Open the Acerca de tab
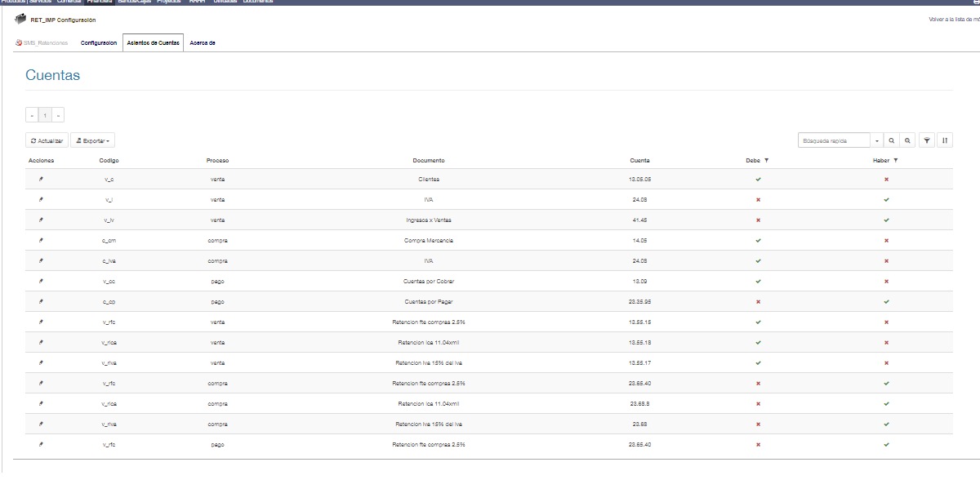 [x=202, y=42]
